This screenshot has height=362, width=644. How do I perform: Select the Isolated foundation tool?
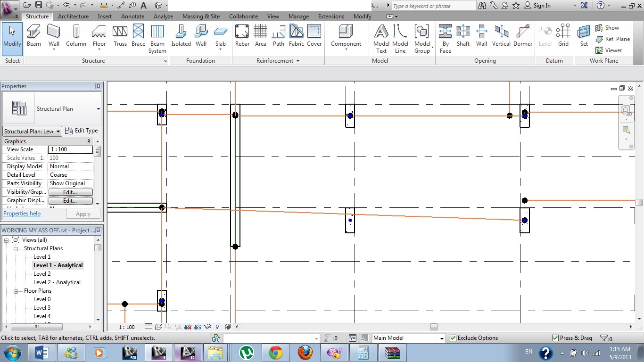click(181, 36)
